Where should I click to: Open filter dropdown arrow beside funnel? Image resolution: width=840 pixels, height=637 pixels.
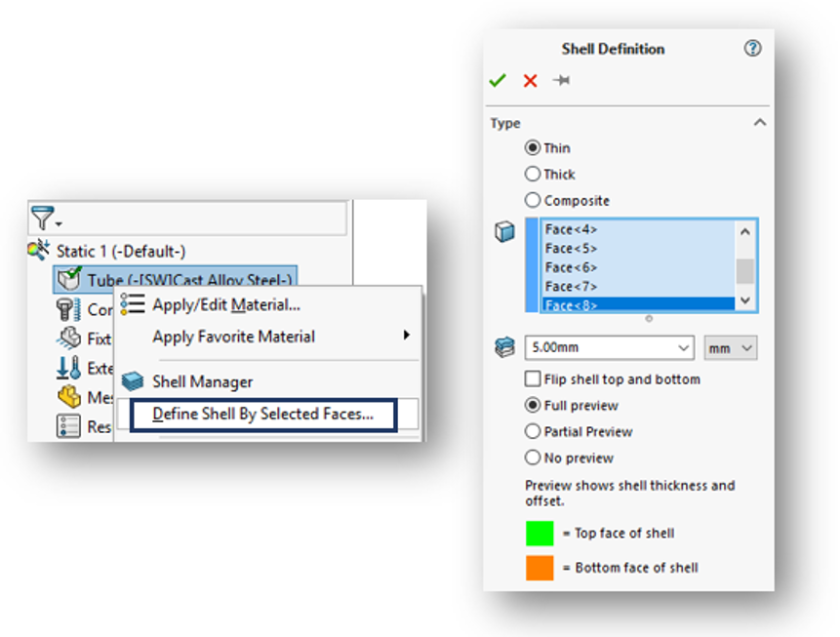pyautogui.click(x=59, y=224)
